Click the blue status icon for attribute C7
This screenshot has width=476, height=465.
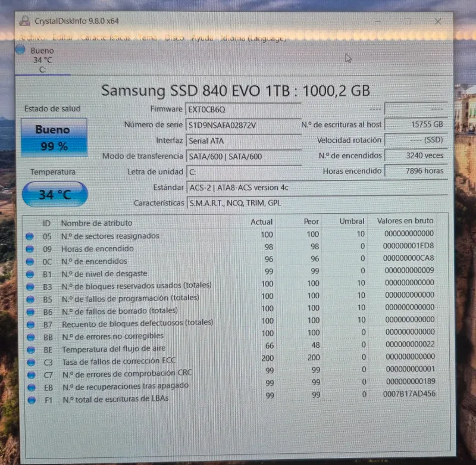(x=32, y=375)
